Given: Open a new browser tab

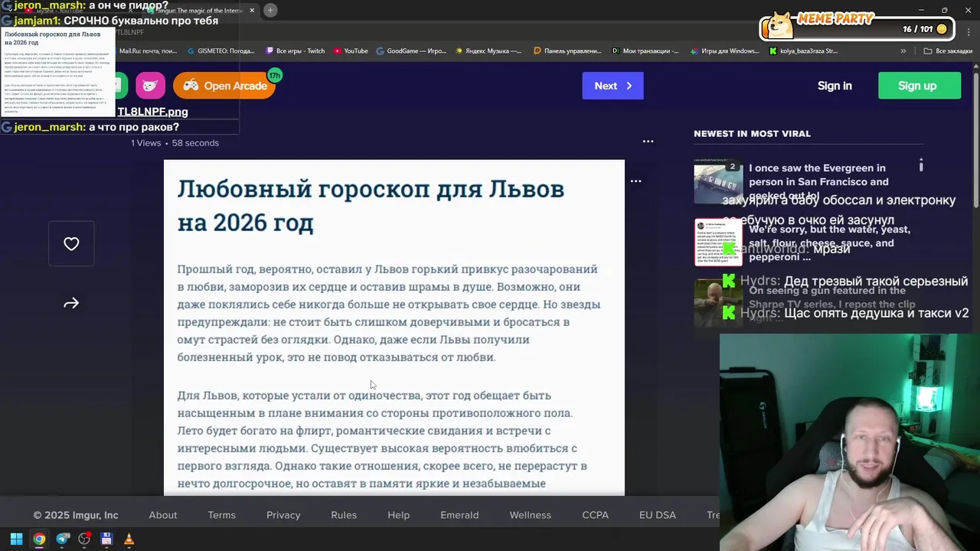Looking at the screenshot, I should pyautogui.click(x=270, y=11).
